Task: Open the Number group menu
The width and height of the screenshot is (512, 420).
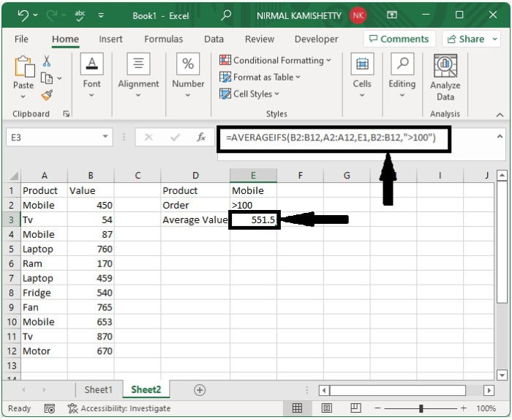Action: 188,76
